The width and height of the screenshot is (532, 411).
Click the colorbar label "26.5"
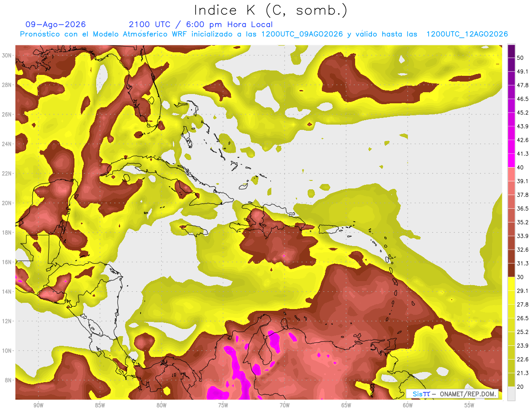[522, 318]
